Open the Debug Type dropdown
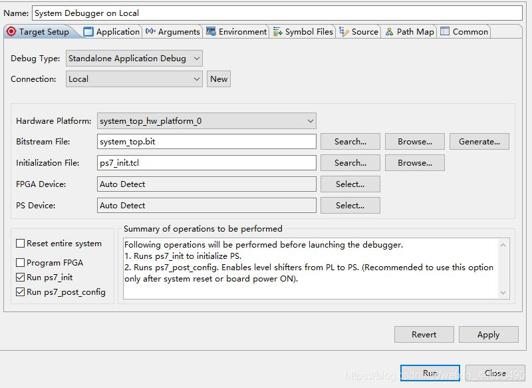 [x=134, y=58]
